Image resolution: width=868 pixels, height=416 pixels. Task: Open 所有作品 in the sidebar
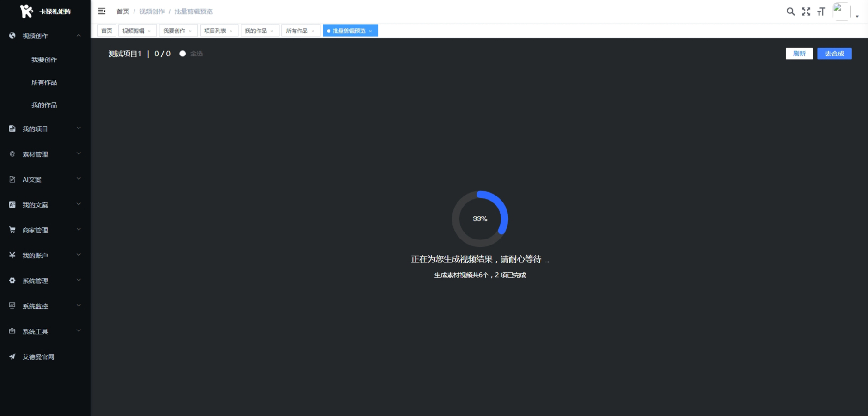(45, 82)
